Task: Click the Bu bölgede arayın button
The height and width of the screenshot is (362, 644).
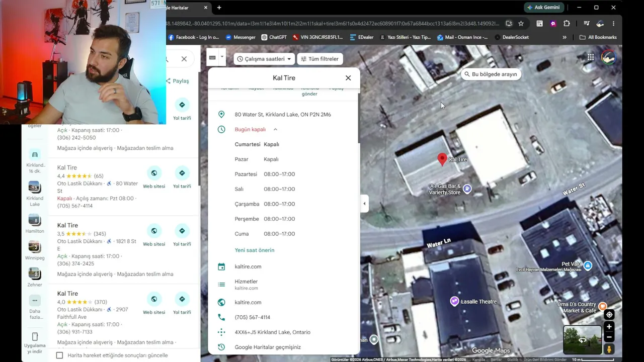Action: pos(491,74)
